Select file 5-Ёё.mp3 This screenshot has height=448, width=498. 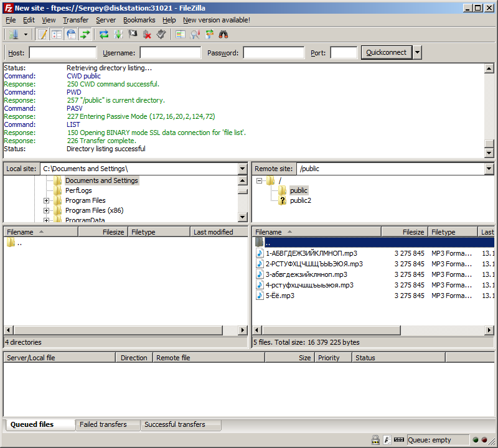point(280,296)
